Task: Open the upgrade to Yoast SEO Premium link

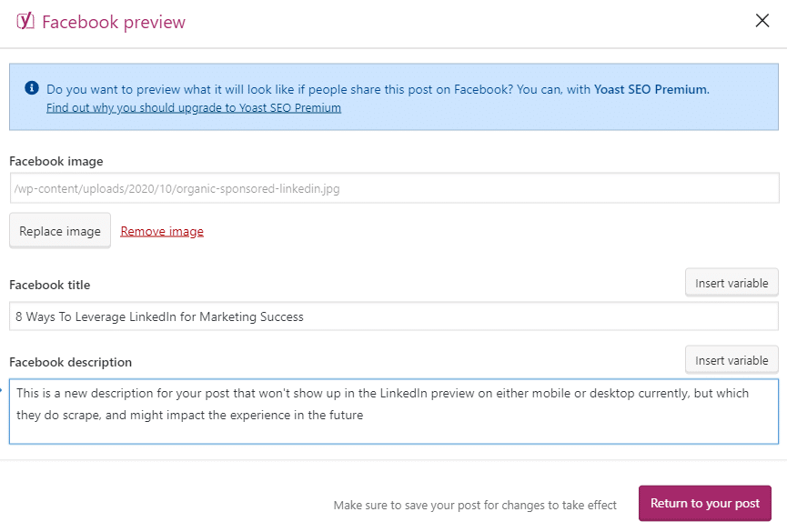Action: click(x=194, y=107)
